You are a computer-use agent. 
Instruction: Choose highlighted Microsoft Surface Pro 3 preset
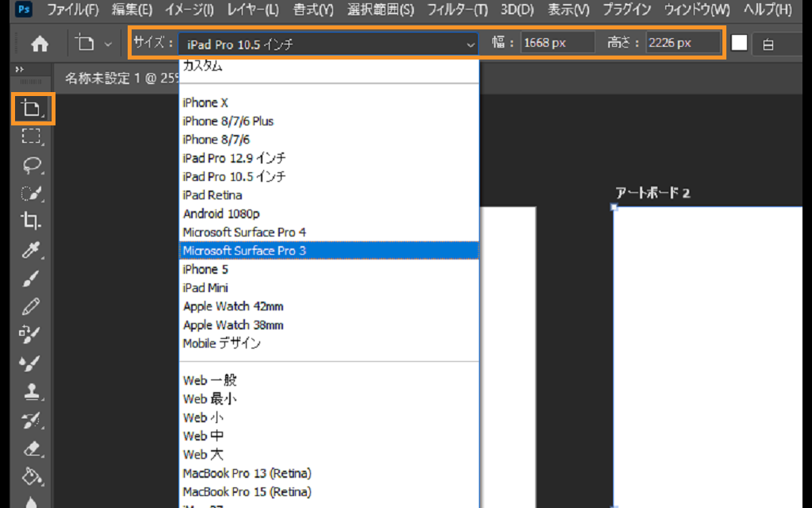[x=328, y=251]
